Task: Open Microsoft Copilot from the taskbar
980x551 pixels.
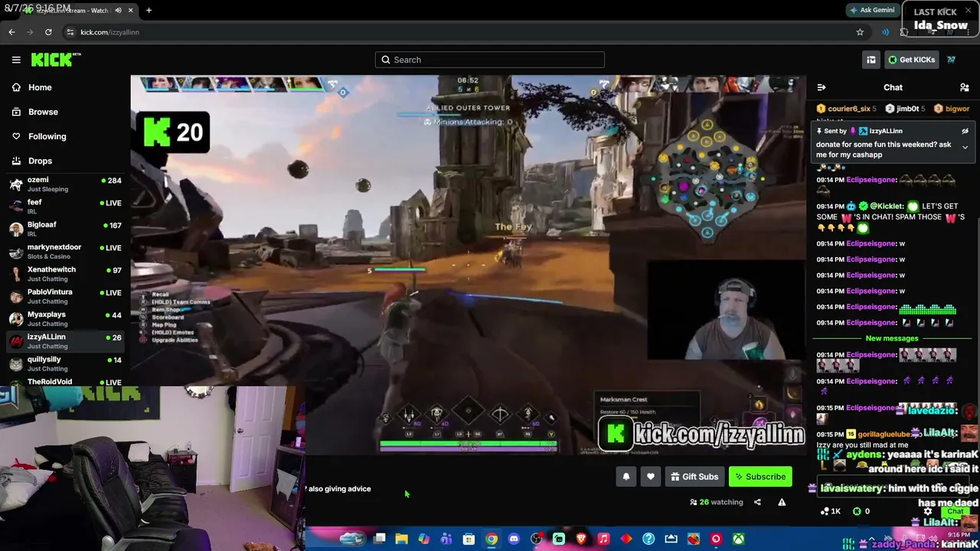Action: click(x=423, y=539)
